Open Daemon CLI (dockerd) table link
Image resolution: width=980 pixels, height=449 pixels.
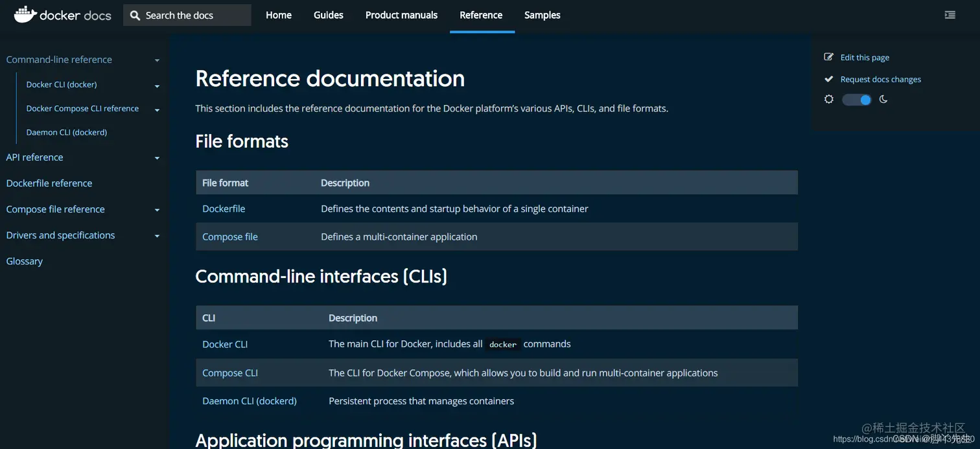250,401
